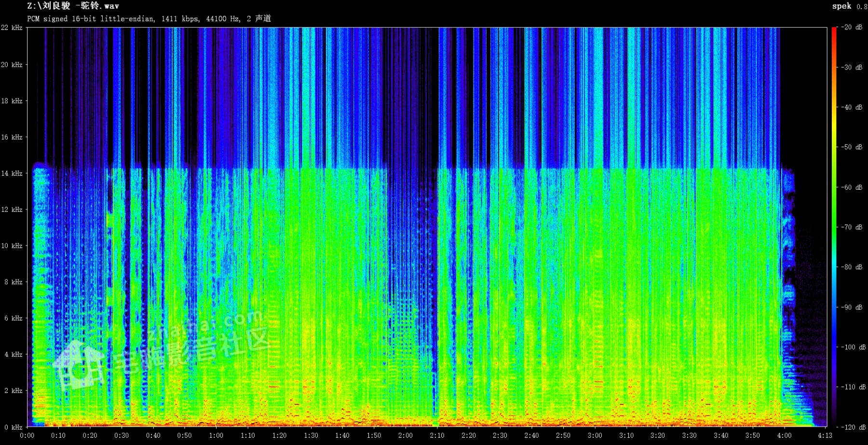868x445 pixels.
Task: Click the '-80 dB' scale label
Action: (852, 267)
